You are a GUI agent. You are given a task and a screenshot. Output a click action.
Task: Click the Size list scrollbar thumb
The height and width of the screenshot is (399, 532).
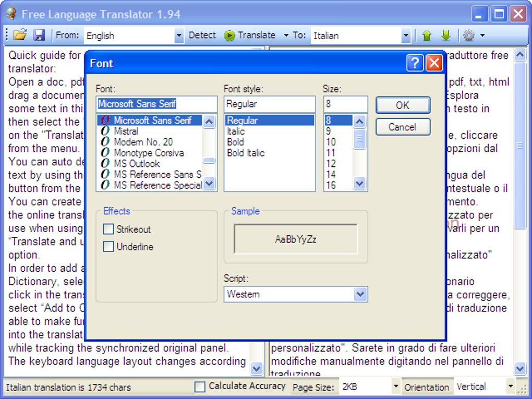click(x=359, y=139)
